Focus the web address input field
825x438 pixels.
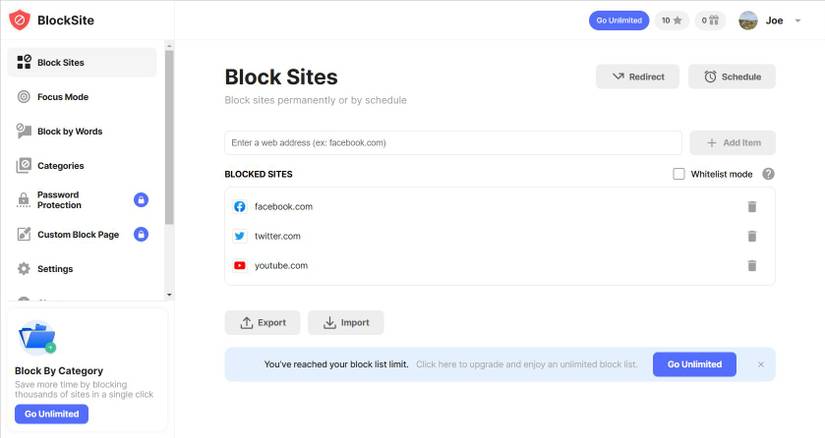(453, 143)
